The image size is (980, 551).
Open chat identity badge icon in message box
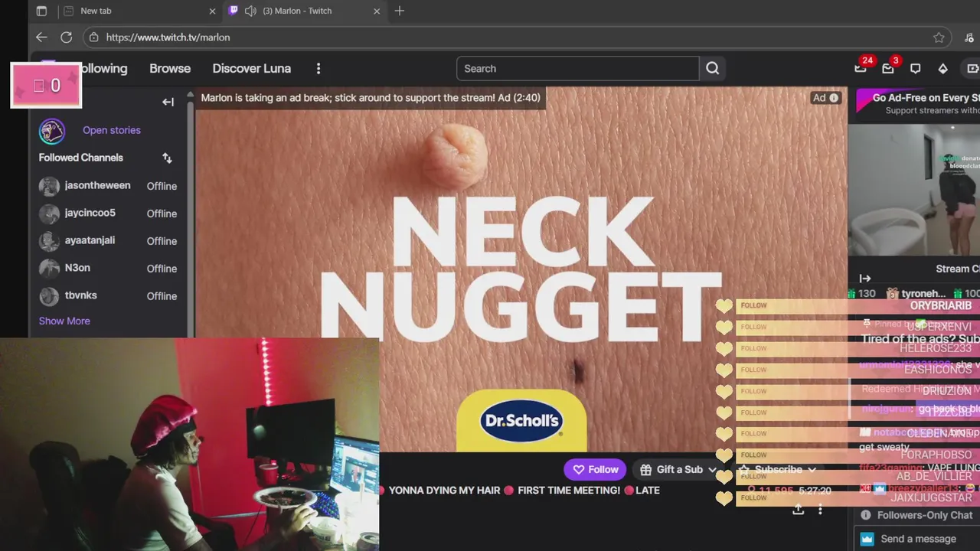tap(867, 539)
